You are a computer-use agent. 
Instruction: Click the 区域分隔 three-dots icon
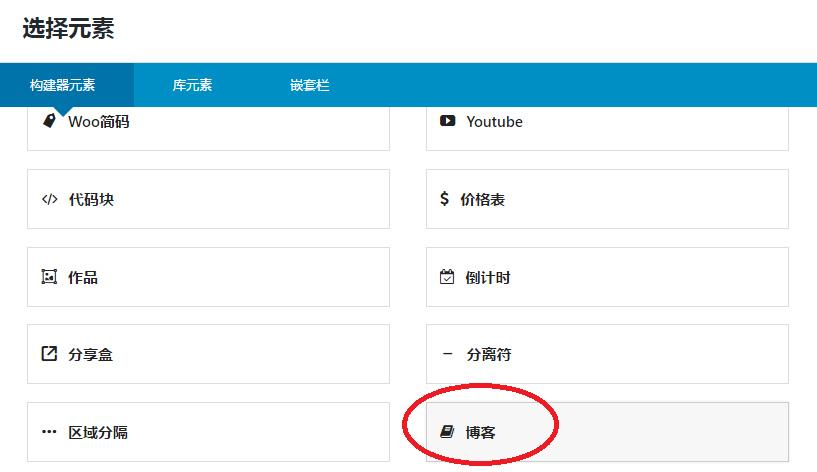(49, 432)
